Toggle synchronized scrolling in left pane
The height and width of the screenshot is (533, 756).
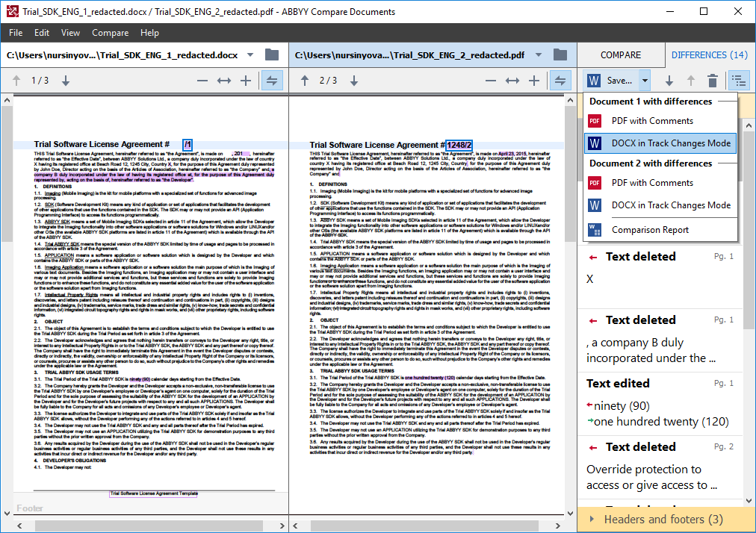pyautogui.click(x=272, y=81)
